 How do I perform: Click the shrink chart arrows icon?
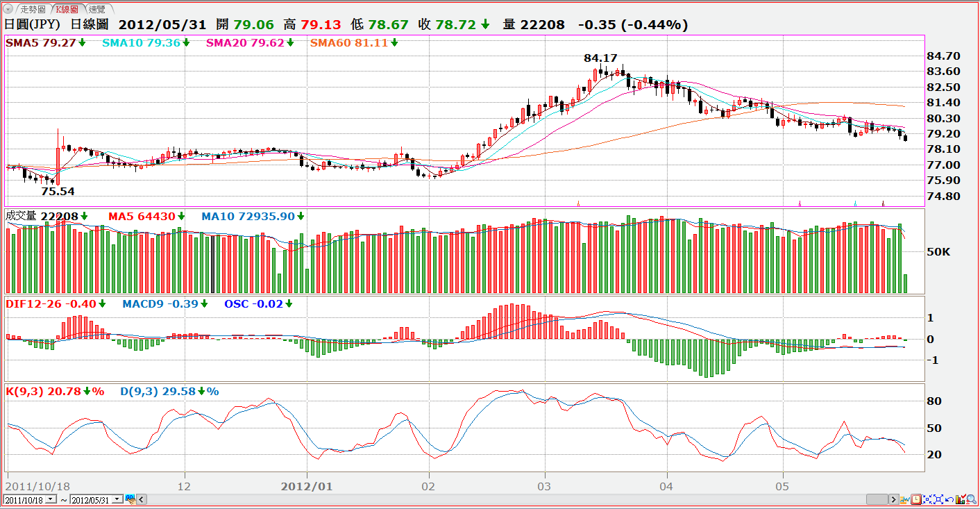[927, 499]
